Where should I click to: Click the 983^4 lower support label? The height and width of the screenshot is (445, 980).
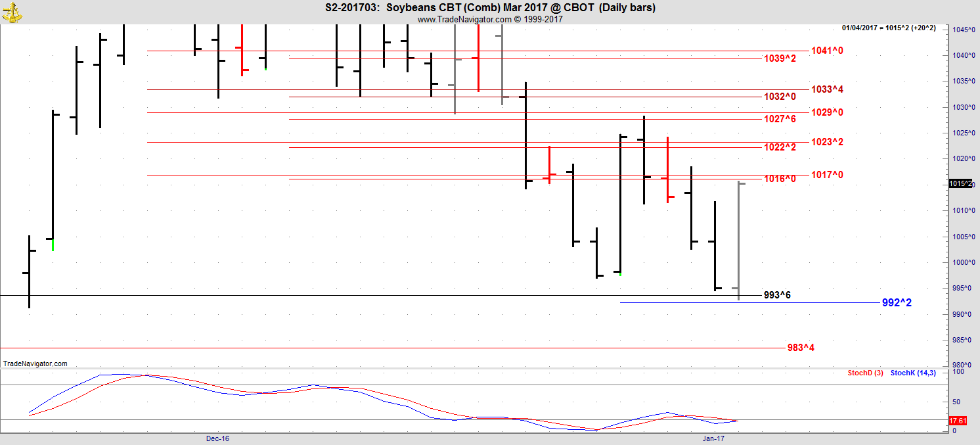coord(800,348)
